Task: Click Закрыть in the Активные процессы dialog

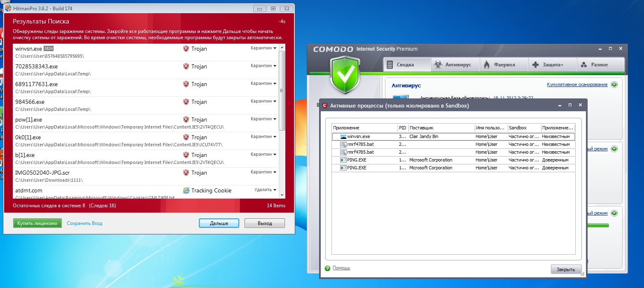Action: pyautogui.click(x=566, y=269)
